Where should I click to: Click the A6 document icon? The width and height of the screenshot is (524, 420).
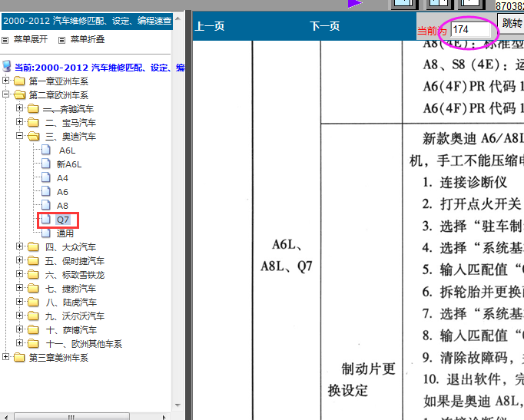46,191
